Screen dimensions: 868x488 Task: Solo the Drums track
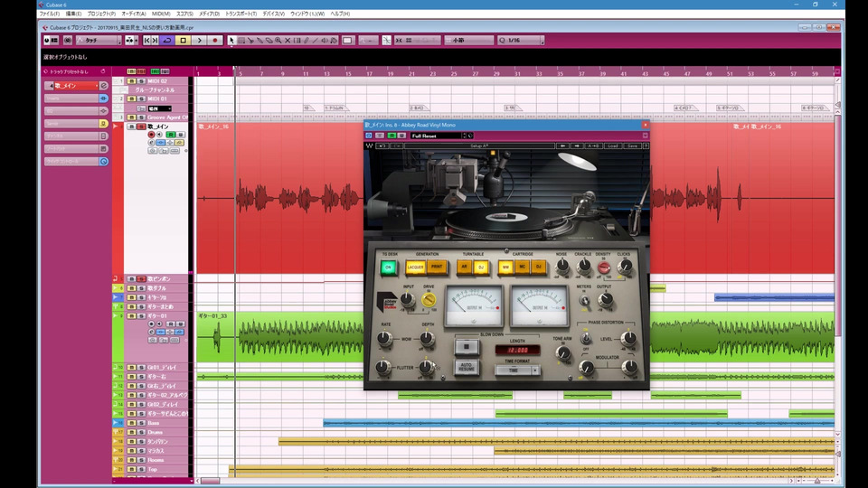click(141, 432)
